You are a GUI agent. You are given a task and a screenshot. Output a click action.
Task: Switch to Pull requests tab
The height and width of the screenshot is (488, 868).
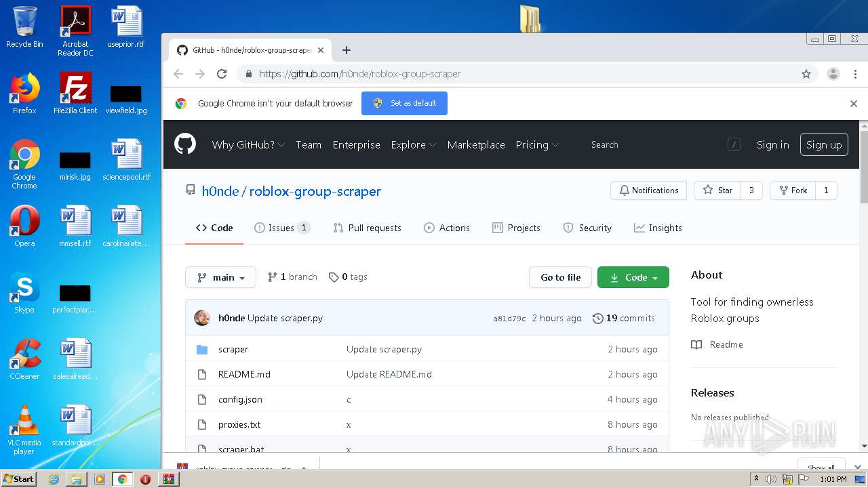pos(368,228)
